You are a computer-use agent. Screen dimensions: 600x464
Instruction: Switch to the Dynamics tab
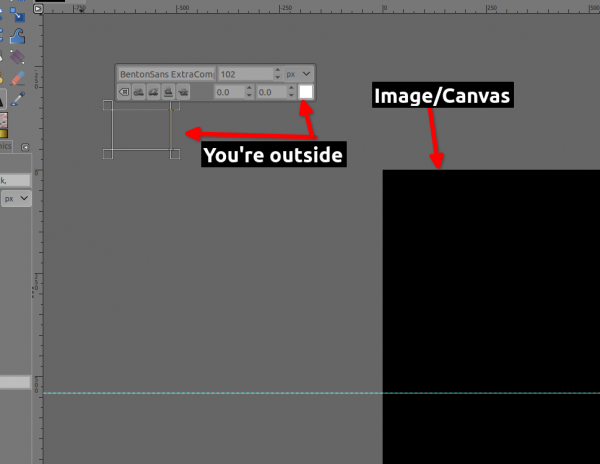[x=6, y=146]
